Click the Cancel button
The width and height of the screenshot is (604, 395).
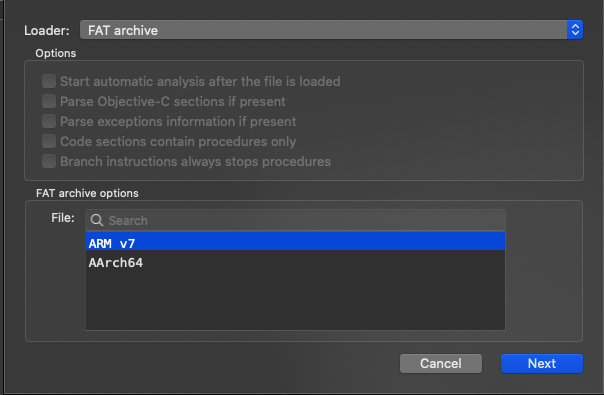pos(441,363)
